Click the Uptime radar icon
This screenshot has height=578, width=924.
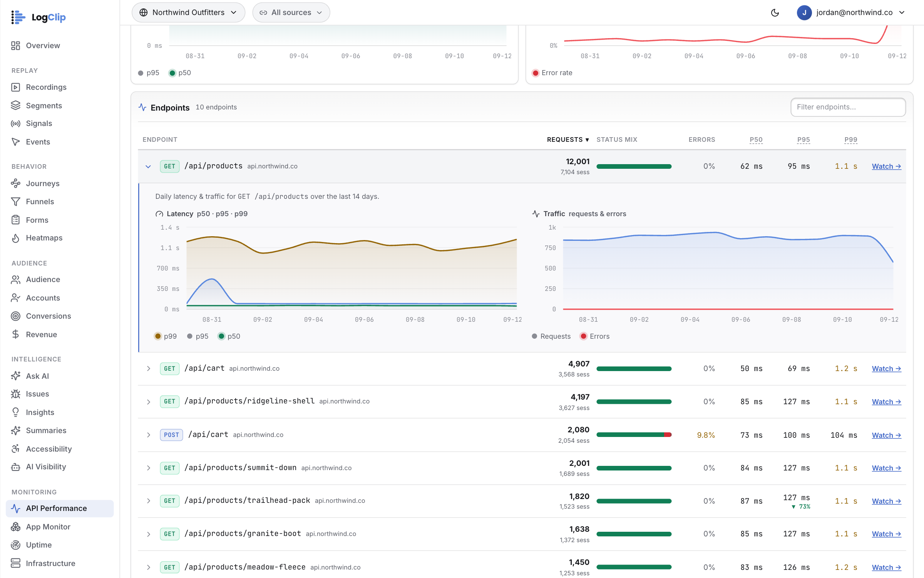(x=15, y=545)
